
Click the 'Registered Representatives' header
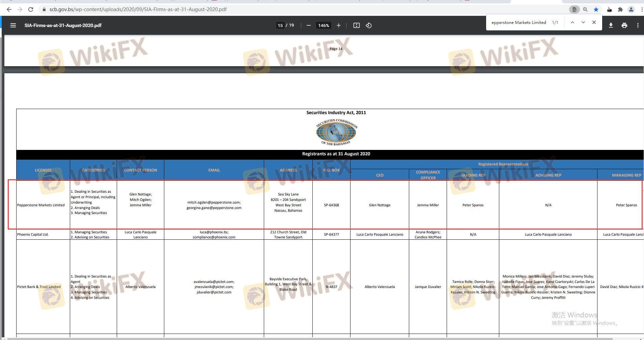(x=503, y=164)
